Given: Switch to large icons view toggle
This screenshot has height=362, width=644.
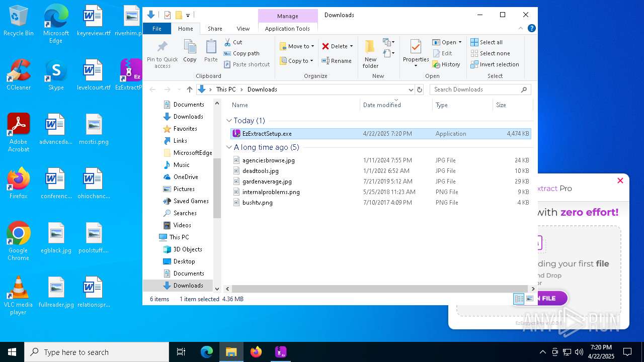Looking at the screenshot, I should coord(529,299).
